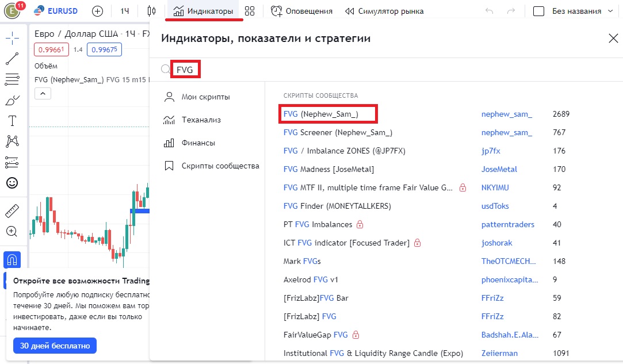
Task: Add the FVG (Nephew_Sam_) indicator
Action: pyautogui.click(x=320, y=114)
